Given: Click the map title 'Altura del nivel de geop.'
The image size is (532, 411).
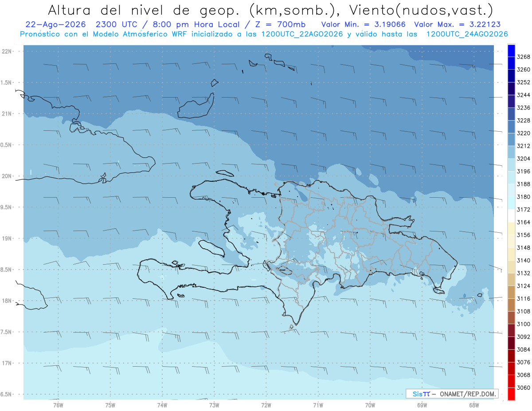Looking at the screenshot, I should (145, 10).
